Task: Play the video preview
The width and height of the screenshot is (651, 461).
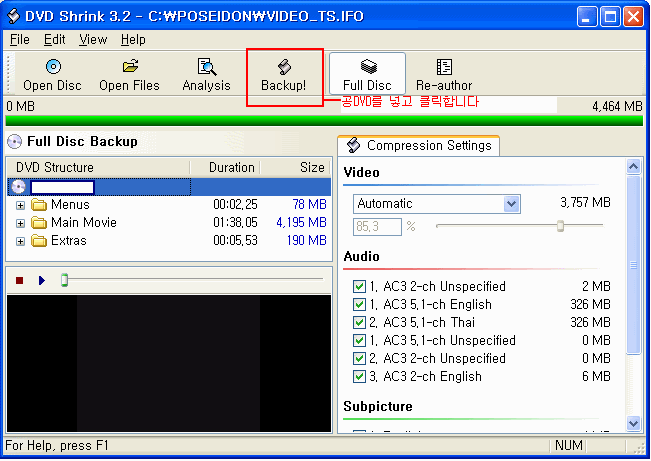Action: click(42, 281)
